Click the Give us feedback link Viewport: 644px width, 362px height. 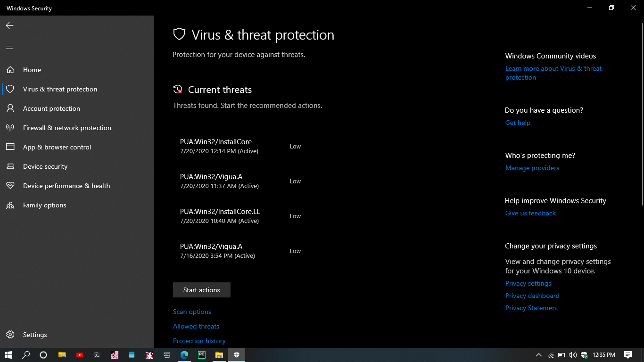click(x=530, y=213)
